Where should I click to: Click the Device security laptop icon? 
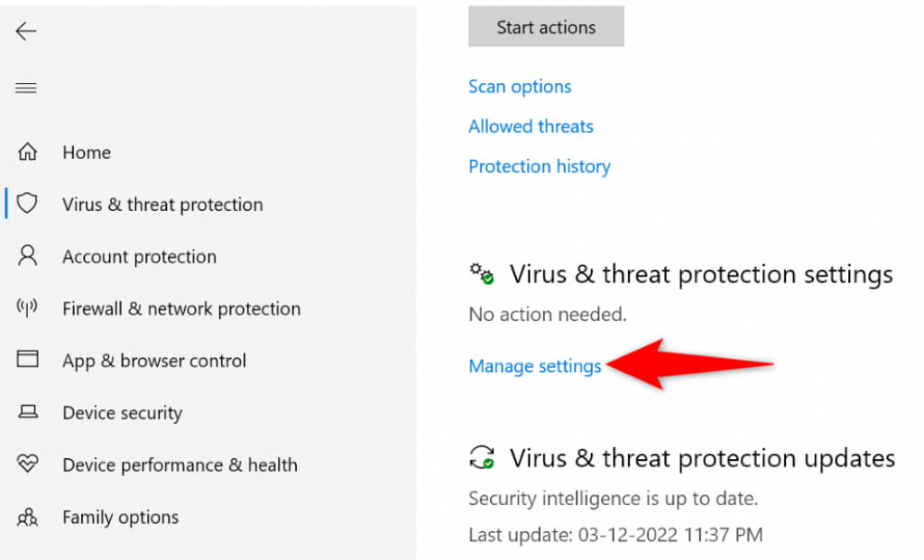click(28, 413)
